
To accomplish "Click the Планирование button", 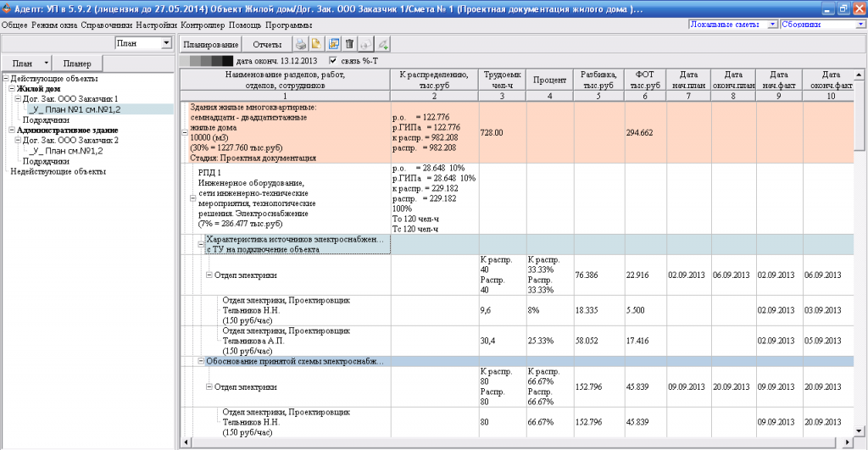I will click(x=210, y=44).
